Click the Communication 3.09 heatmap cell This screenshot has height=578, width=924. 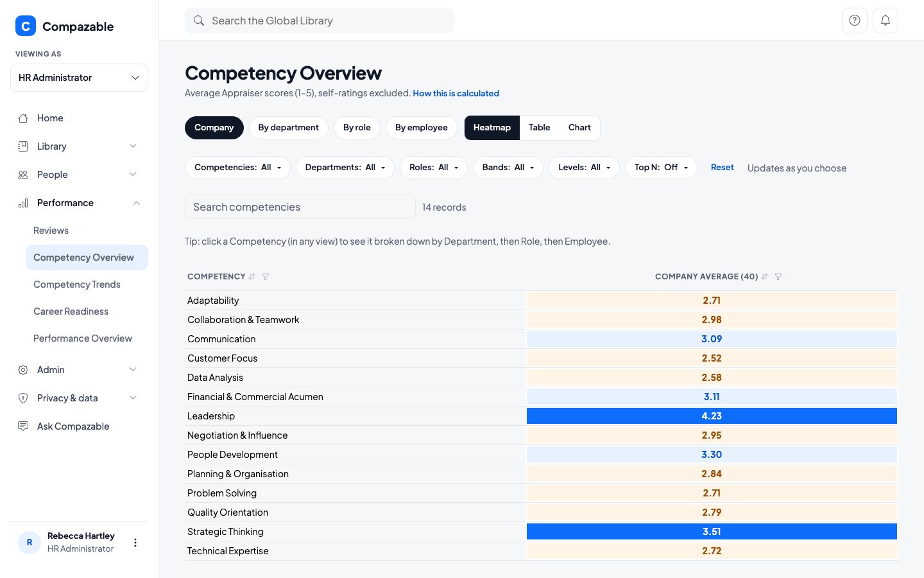[712, 339]
